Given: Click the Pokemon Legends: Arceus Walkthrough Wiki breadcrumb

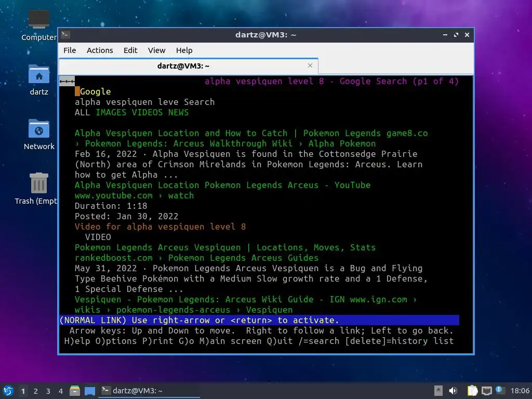Looking at the screenshot, I should click(188, 144).
